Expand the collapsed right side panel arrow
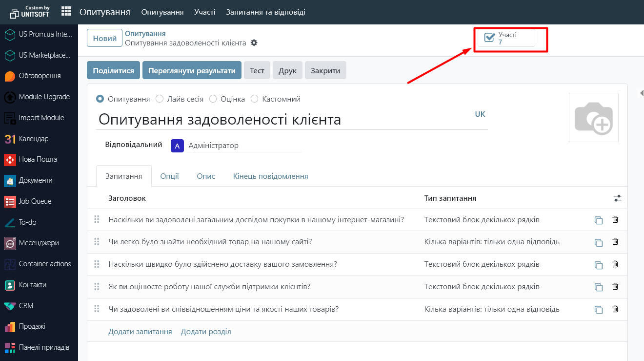 (642, 93)
